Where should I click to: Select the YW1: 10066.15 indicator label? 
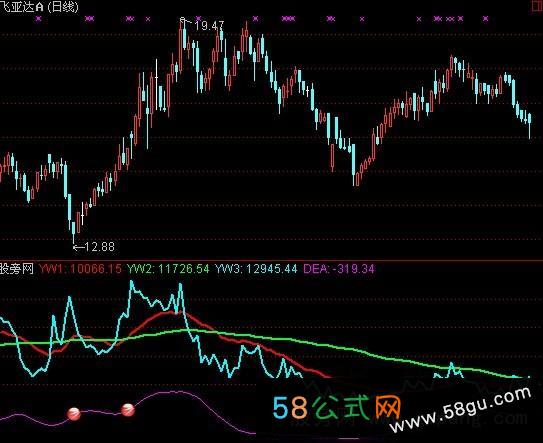point(80,269)
